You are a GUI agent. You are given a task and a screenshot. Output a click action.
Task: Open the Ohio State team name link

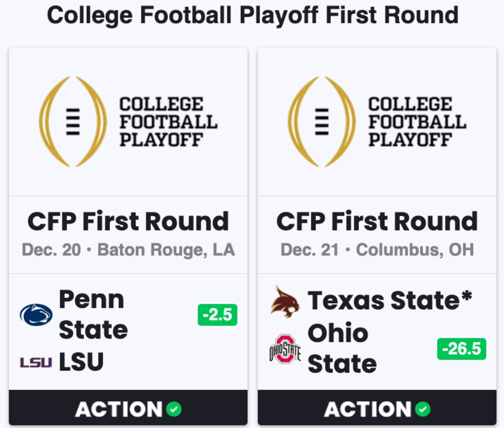pyautogui.click(x=342, y=348)
